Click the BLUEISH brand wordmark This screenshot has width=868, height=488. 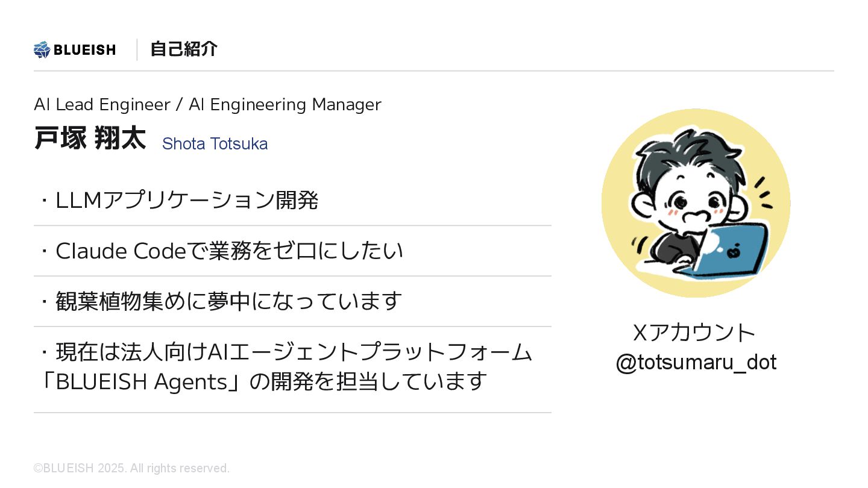click(x=84, y=50)
